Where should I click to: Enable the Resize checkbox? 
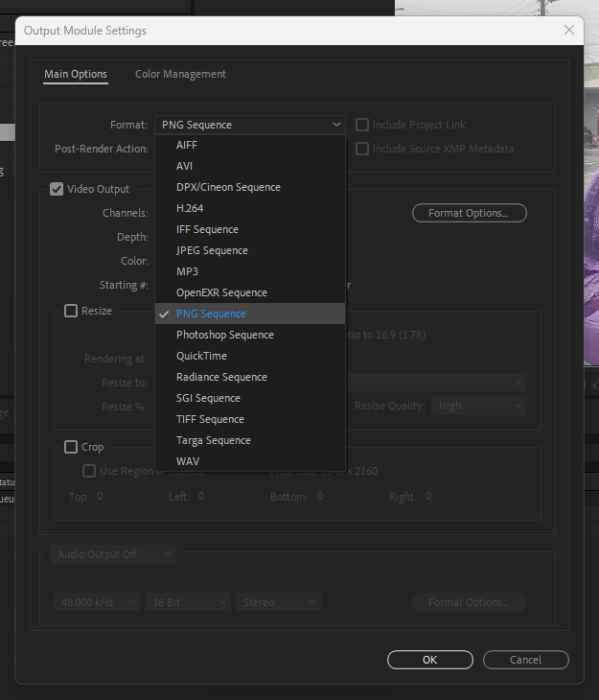(x=71, y=311)
